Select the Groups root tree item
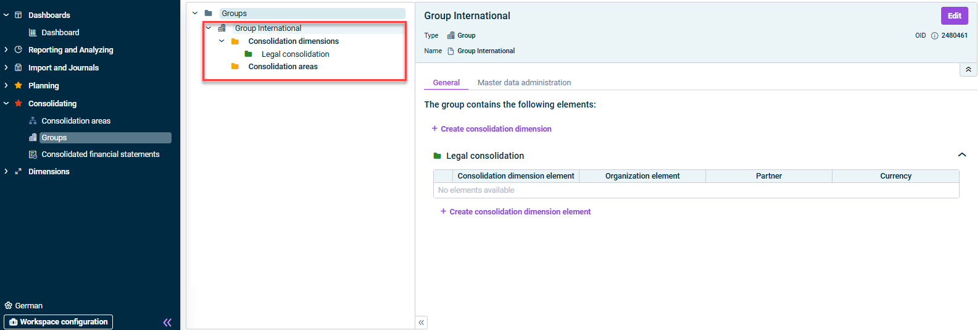The image size is (980, 330). [312, 13]
